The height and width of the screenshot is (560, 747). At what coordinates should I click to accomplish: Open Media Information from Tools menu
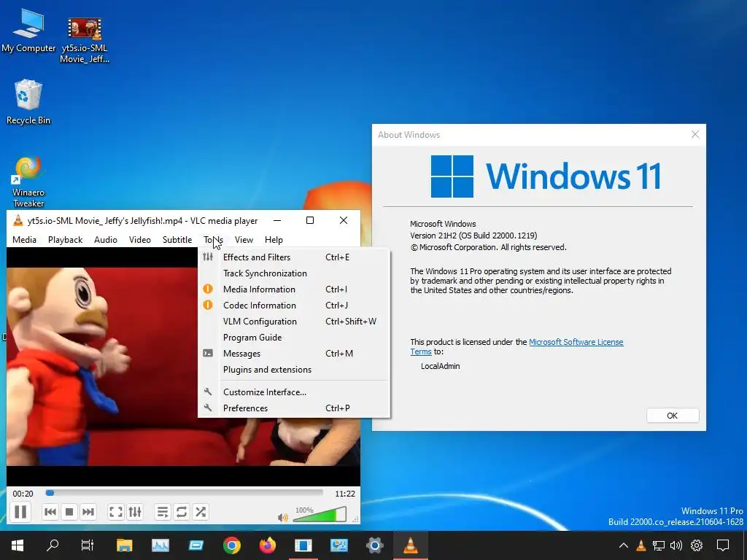point(294,289)
